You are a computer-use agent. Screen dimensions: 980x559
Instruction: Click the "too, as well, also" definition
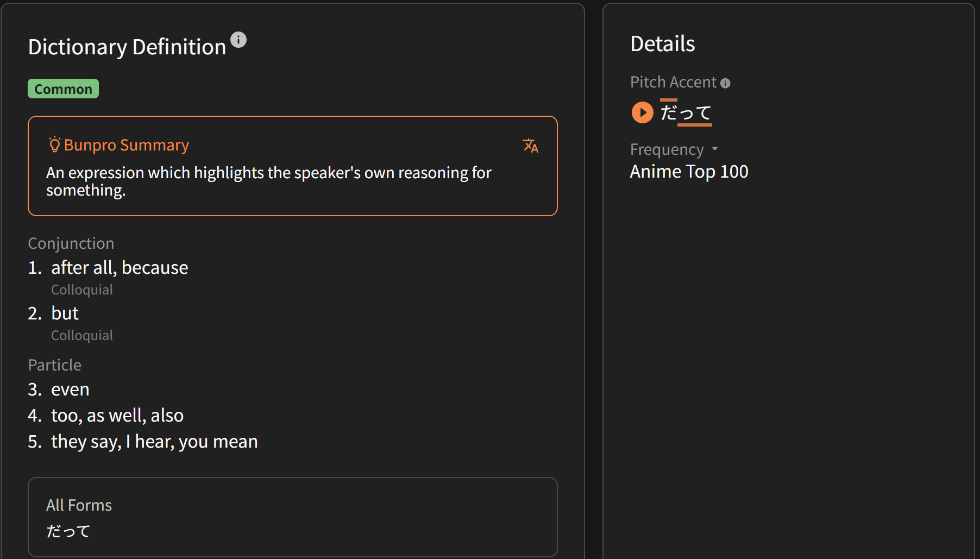pyautogui.click(x=117, y=416)
